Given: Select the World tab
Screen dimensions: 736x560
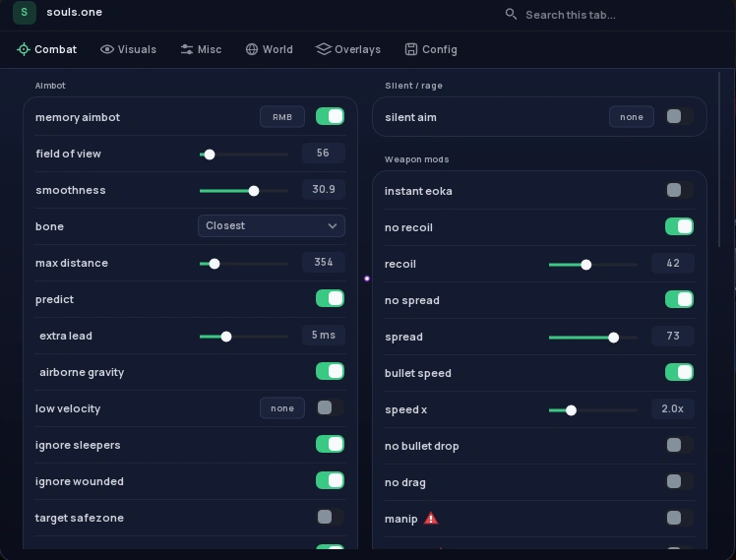Looking at the screenshot, I should coord(269,49).
